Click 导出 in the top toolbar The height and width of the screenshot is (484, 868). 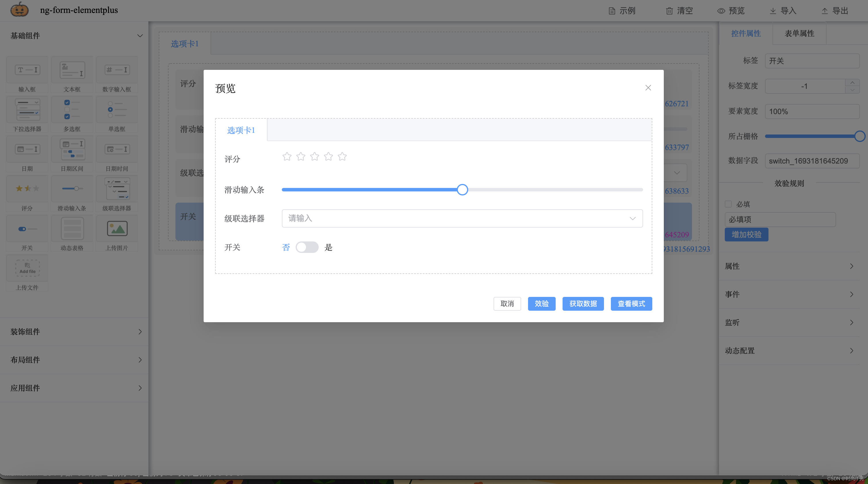click(834, 11)
